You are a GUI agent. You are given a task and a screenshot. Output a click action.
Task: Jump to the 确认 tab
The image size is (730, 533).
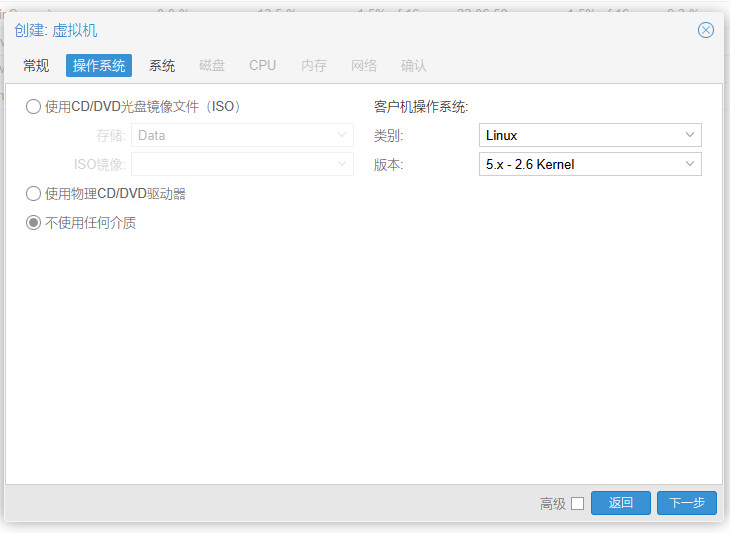[x=414, y=66]
